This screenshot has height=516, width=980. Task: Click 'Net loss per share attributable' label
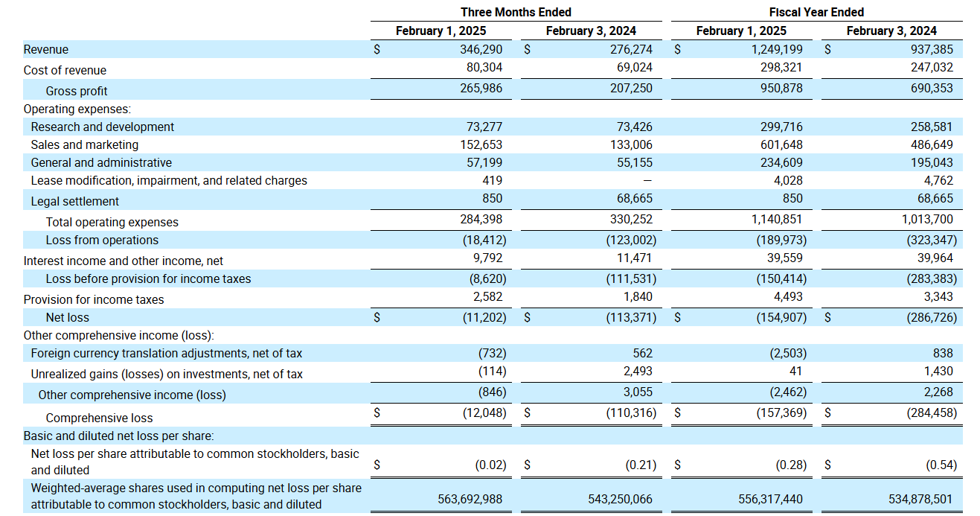click(x=195, y=462)
